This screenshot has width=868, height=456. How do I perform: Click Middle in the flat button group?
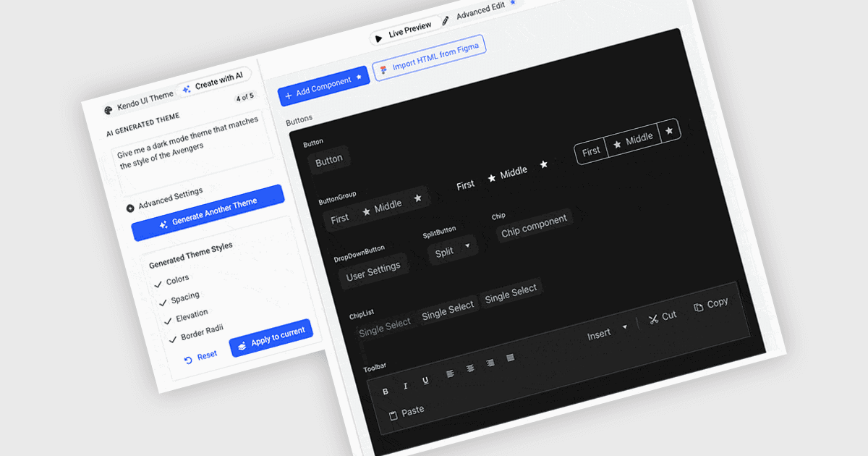click(x=507, y=174)
